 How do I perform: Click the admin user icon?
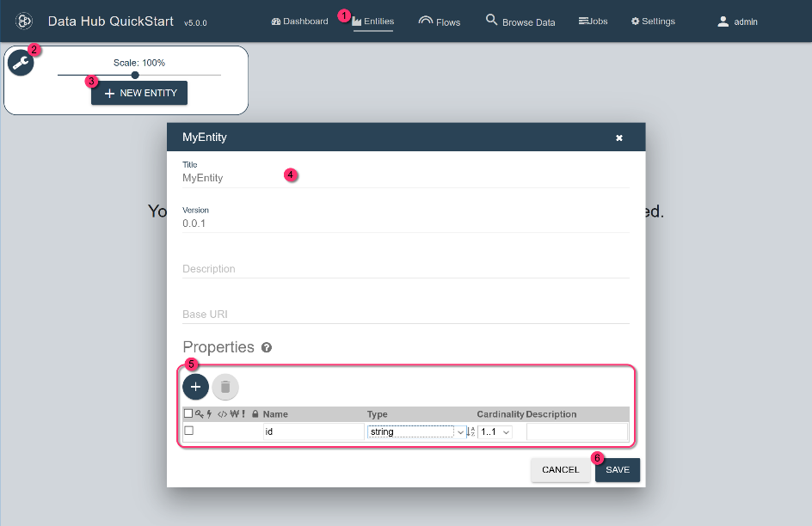click(x=723, y=21)
